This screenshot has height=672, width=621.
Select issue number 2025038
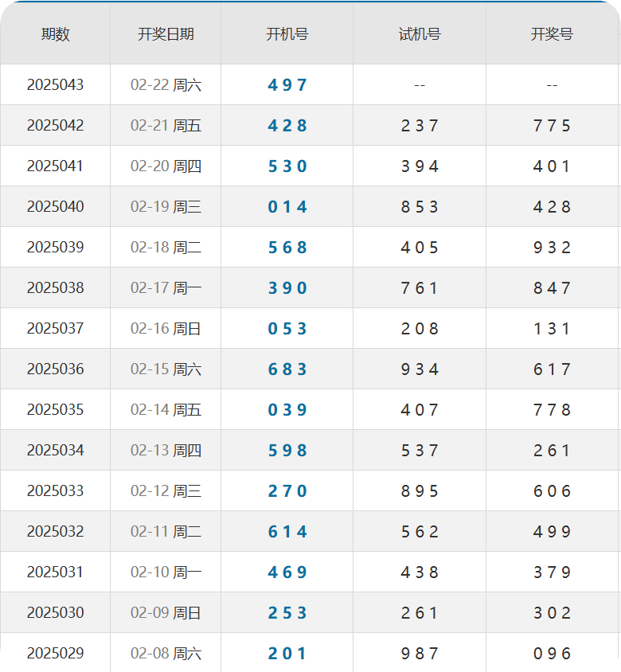click(x=55, y=287)
